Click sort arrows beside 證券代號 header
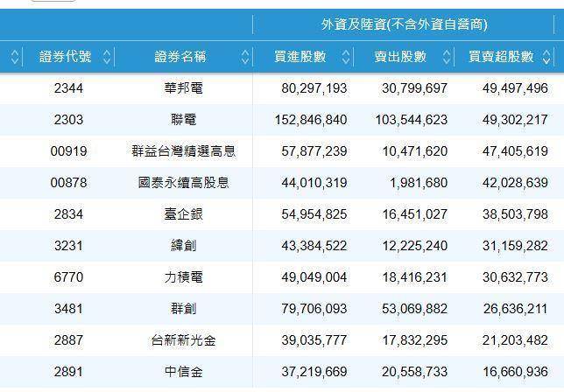 107,57
